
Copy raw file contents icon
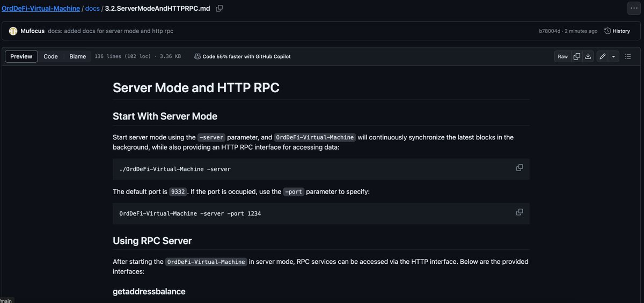coord(577,56)
